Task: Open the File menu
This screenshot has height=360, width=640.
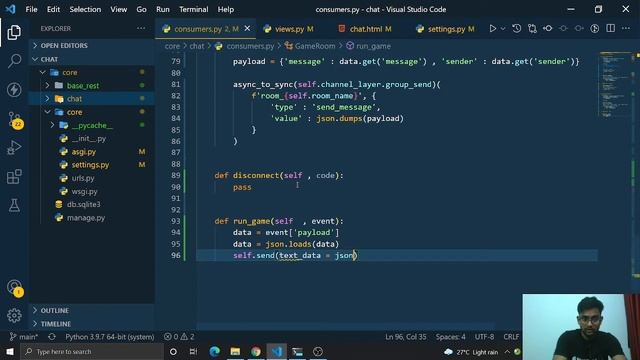Action: pos(31,9)
